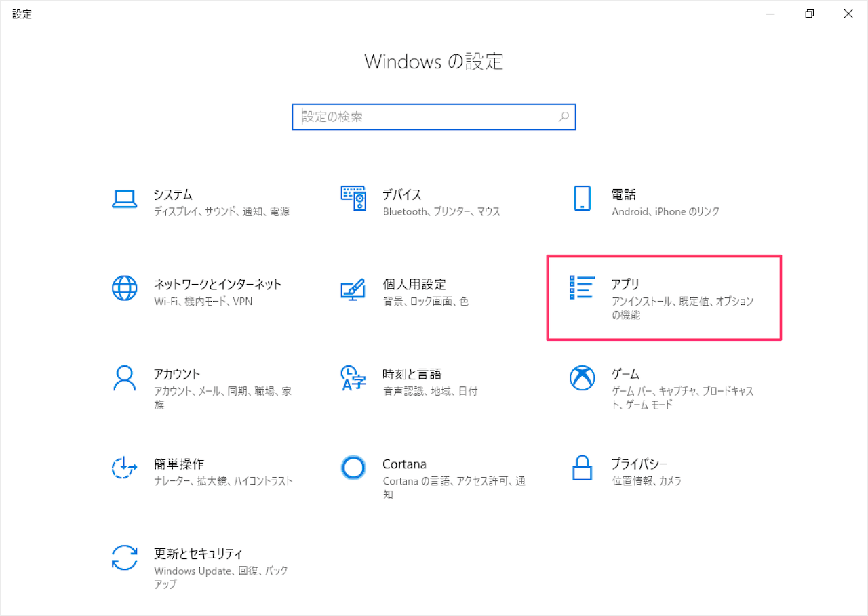Go to デバイス settings heading
Viewport: 868px width, 616px height.
402,194
